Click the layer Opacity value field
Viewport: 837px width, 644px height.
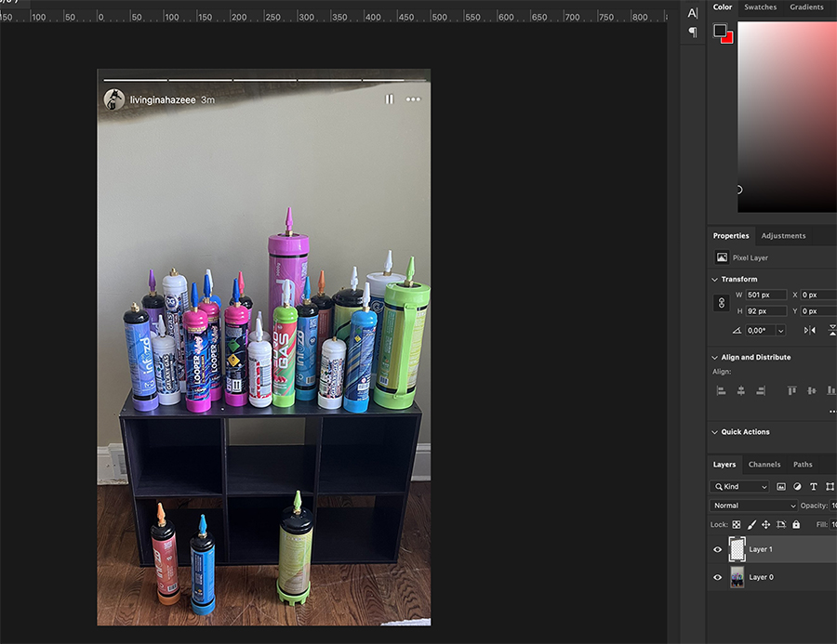tap(833, 506)
